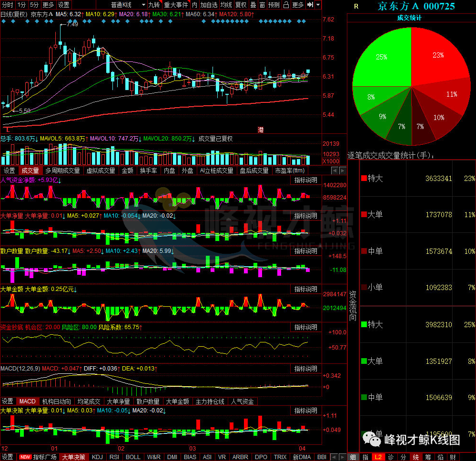Screen dimensions: 476x461
Task: Open the small dropdown arrow at toolbar end
Action: 318,5
